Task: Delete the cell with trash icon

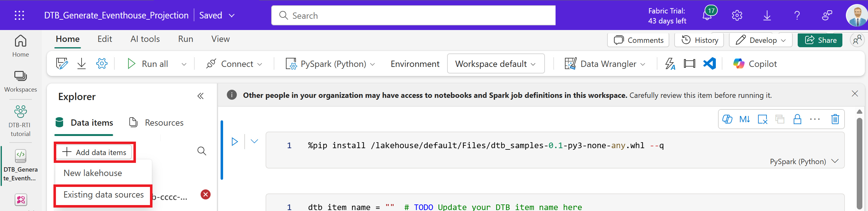Action: tap(835, 119)
